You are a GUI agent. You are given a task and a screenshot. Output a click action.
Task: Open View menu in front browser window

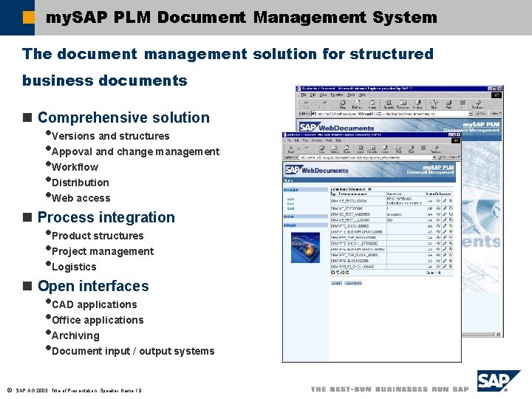click(x=305, y=140)
